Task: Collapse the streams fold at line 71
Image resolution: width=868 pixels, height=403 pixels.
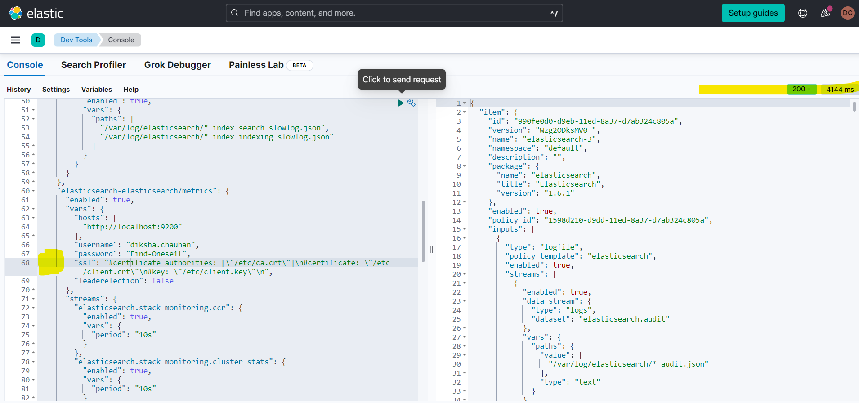Action: 33,299
